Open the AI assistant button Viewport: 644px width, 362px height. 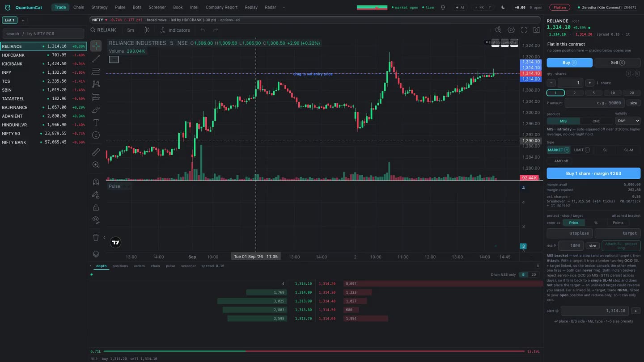point(460,7)
